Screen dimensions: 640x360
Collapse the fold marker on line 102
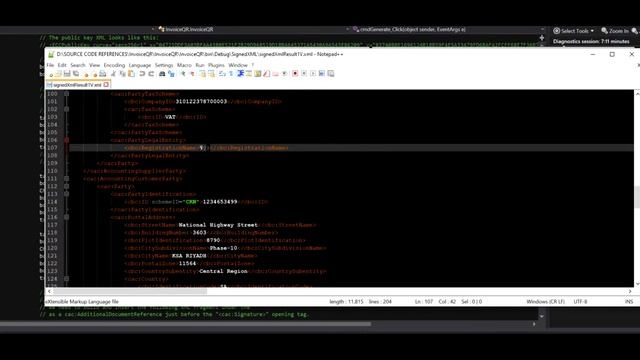point(67,109)
